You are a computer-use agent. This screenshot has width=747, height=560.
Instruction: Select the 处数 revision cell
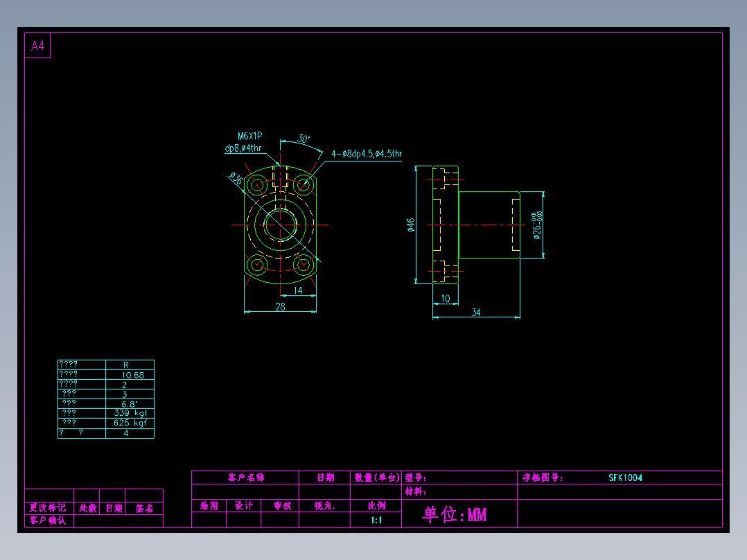pyautogui.click(x=87, y=508)
